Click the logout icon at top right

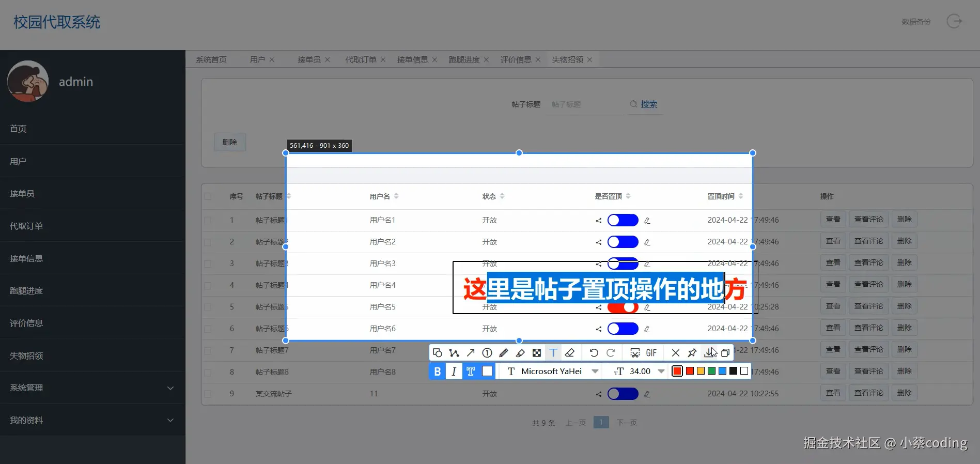click(x=954, y=21)
